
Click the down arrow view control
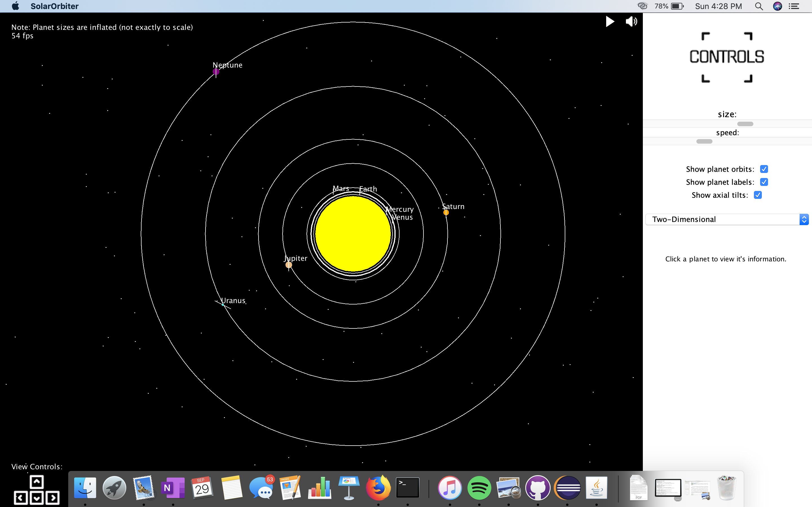(37, 498)
